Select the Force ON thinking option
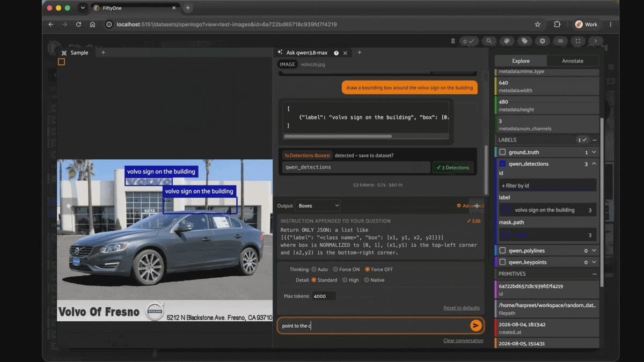 click(335, 269)
